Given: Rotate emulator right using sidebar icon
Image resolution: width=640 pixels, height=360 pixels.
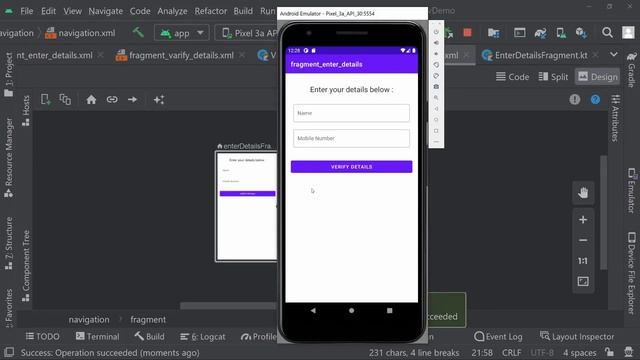Looking at the screenshot, I should point(436,76).
